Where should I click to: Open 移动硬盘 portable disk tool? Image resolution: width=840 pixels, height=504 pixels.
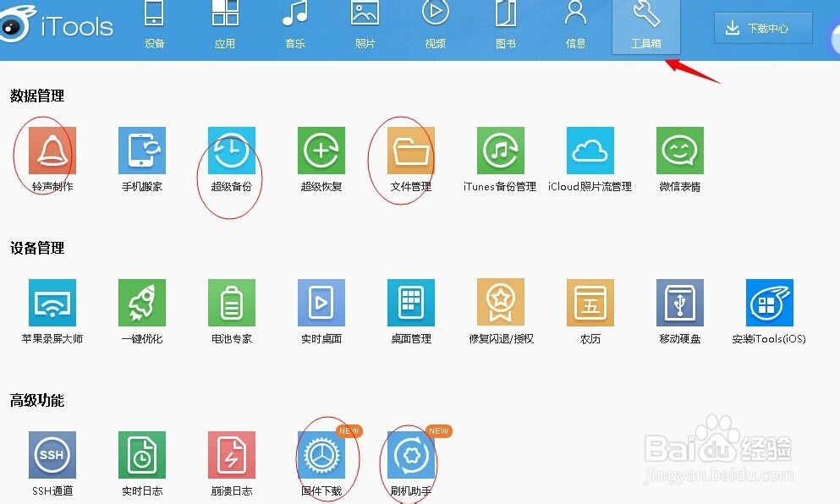pos(680,303)
